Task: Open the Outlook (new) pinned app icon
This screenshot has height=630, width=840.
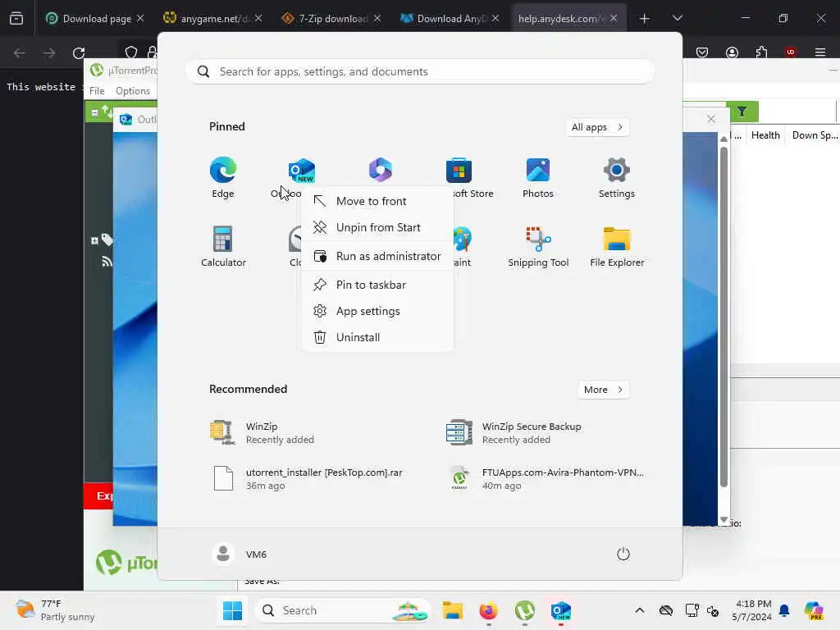Action: point(301,171)
